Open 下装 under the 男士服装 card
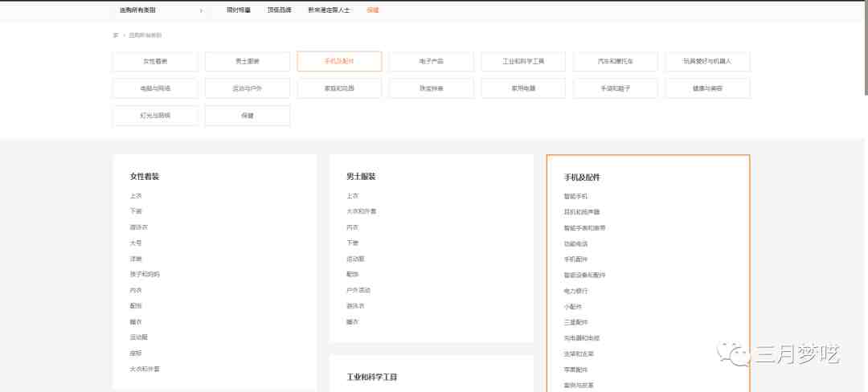This screenshot has height=392, width=868. coord(353,243)
